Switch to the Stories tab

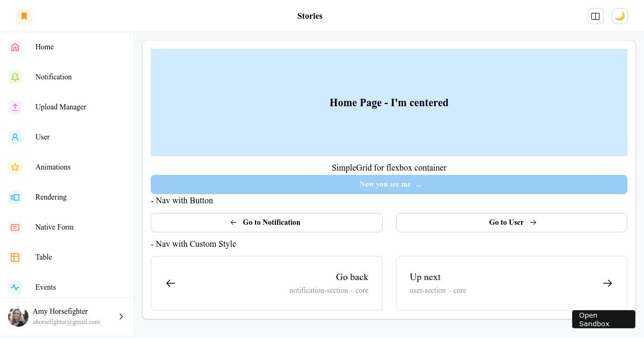310,16
